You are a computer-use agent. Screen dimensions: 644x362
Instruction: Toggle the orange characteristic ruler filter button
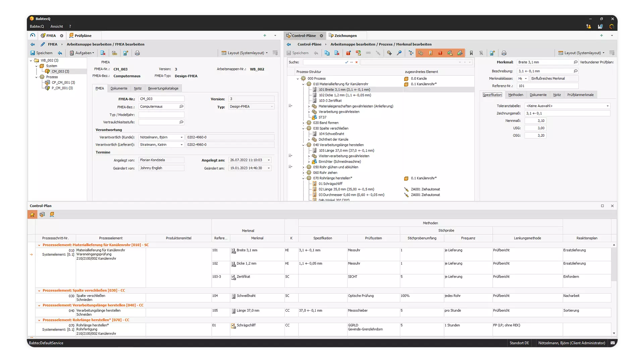point(430,53)
